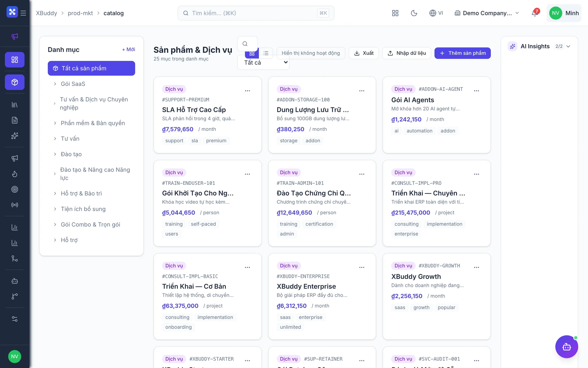Viewport: 588px width, 368px height.
Task: Open the VI language selector
Action: tap(436, 13)
